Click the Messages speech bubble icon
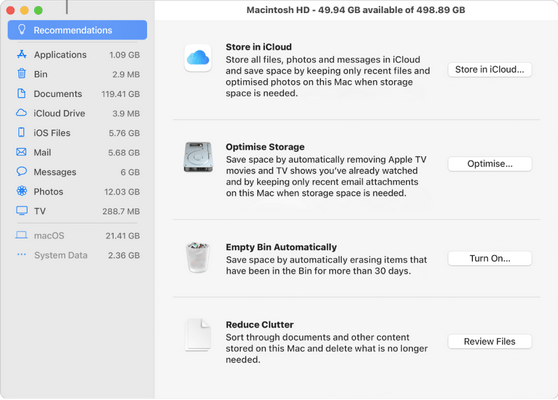Image resolution: width=558 pixels, height=400 pixels. (21, 171)
